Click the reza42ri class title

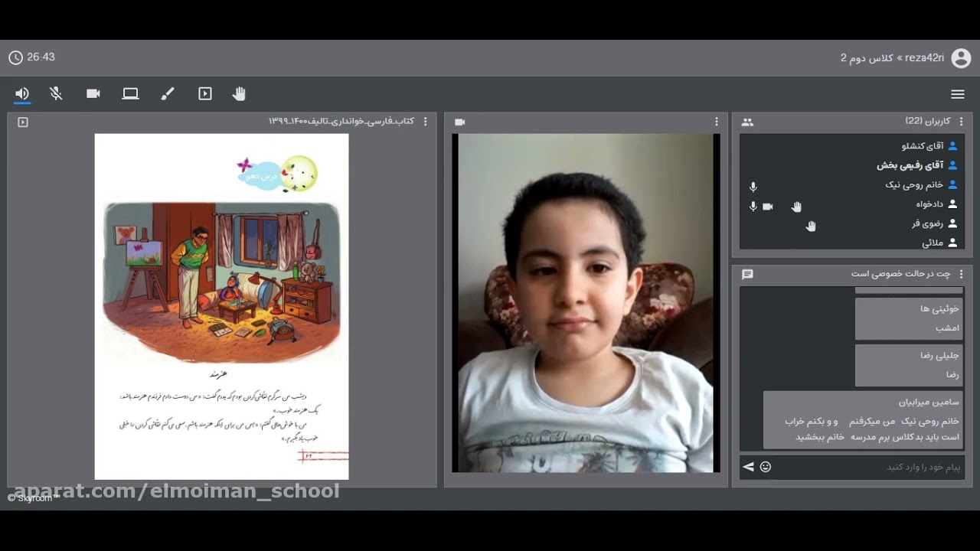pyautogui.click(x=892, y=58)
